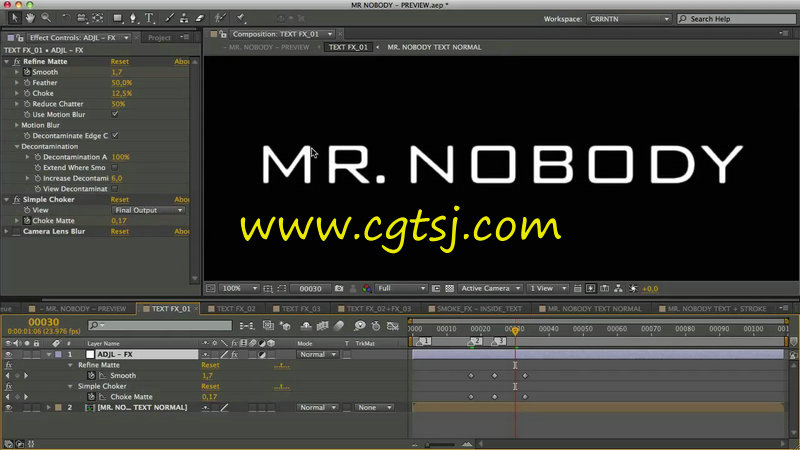The width and height of the screenshot is (800, 450).
Task: Enable View Decontamination Map checkbox
Action: coord(115,189)
